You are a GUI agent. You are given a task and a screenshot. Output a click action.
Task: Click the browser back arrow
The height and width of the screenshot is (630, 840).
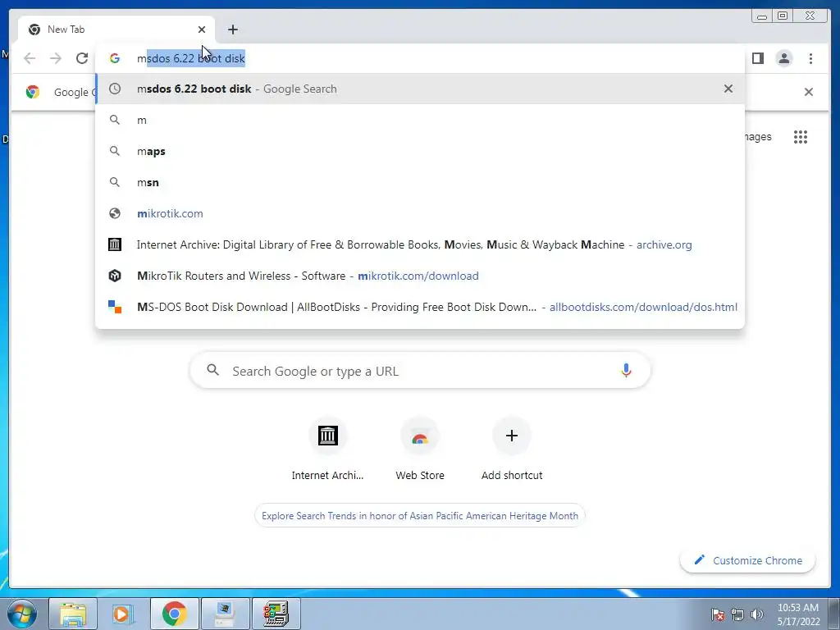coord(30,58)
